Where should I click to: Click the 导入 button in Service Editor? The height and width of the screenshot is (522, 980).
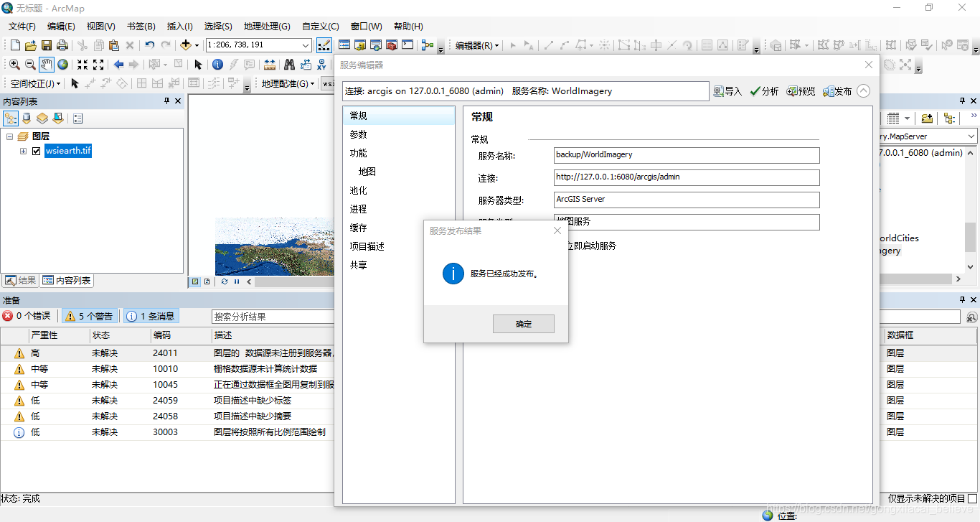tap(727, 91)
